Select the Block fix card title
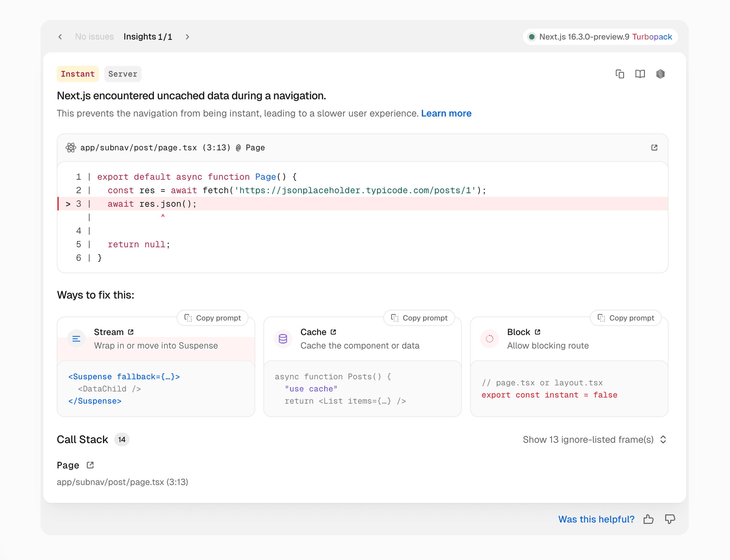Viewport: 730px width, 560px height. pos(519,332)
